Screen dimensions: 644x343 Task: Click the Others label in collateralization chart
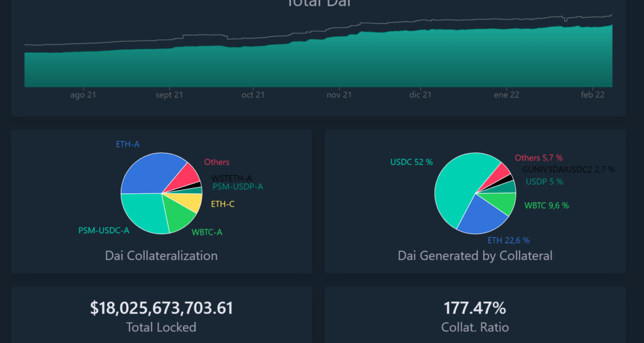pyautogui.click(x=216, y=162)
